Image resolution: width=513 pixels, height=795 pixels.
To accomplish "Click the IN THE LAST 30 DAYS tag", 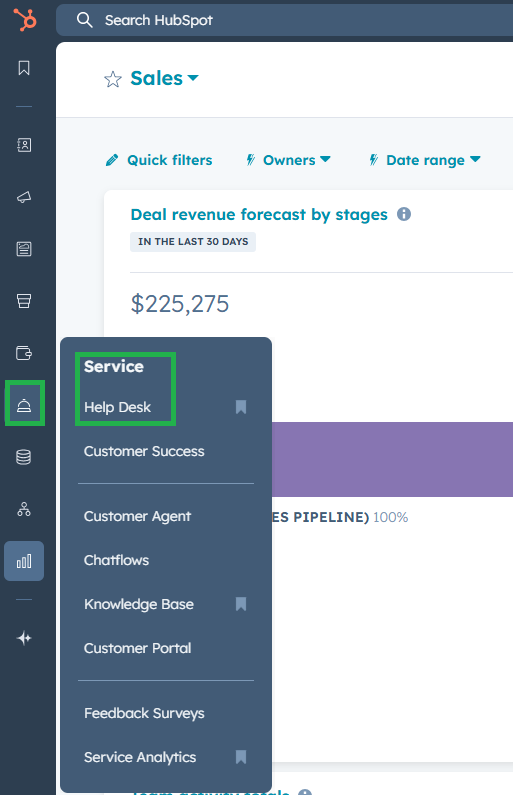I will coord(193,242).
